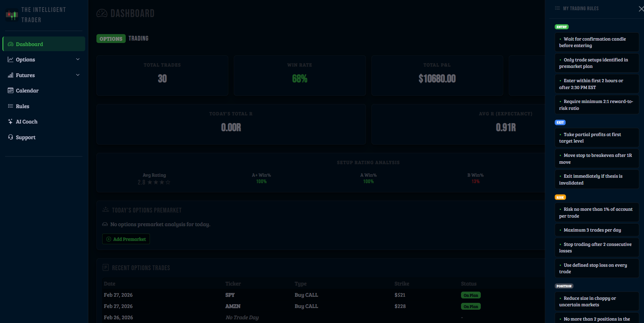
Task: Switch to the TRADING tab
Action: point(139,38)
